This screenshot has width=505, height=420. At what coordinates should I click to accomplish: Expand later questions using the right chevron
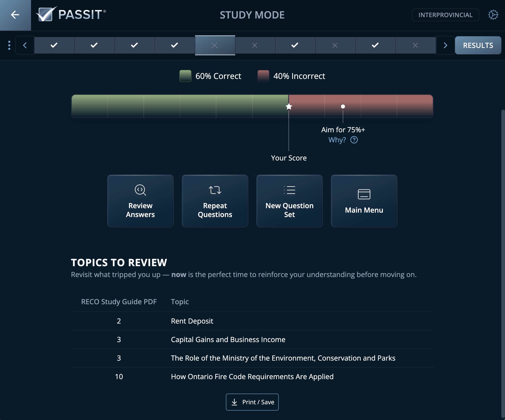point(445,45)
